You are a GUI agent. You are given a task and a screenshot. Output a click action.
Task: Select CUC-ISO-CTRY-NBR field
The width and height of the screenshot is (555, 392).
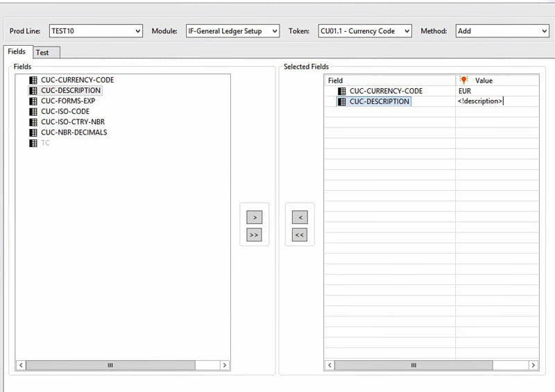click(73, 122)
